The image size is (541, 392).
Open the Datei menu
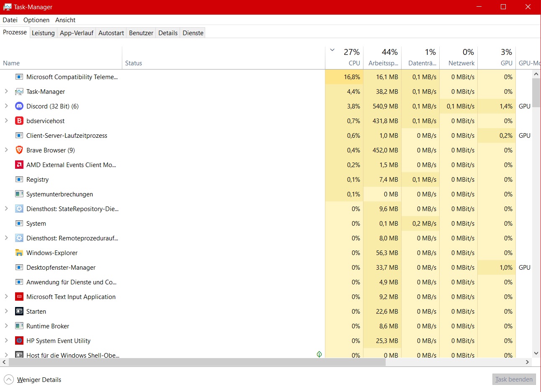(x=10, y=20)
